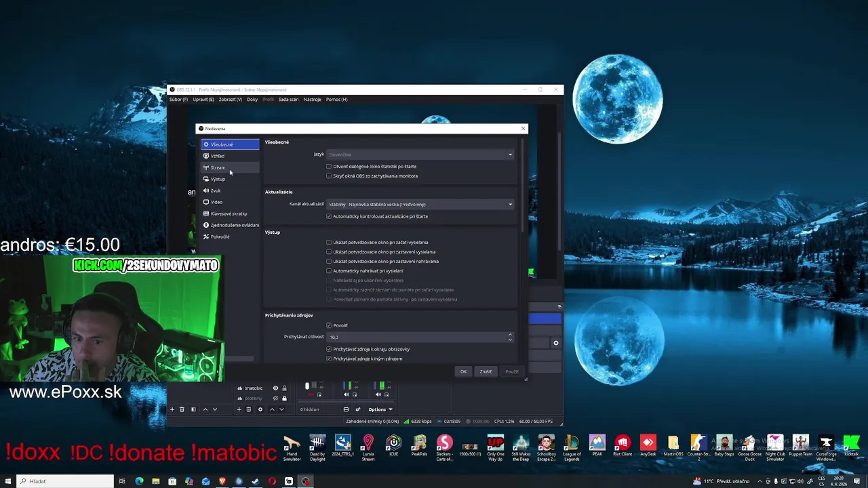Open the Upraviť (E) menu

click(203, 100)
